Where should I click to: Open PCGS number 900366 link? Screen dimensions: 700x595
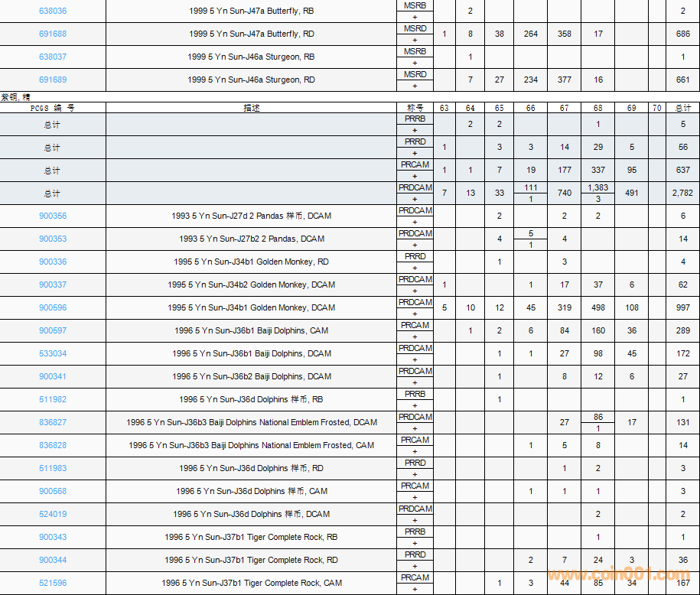point(53,216)
